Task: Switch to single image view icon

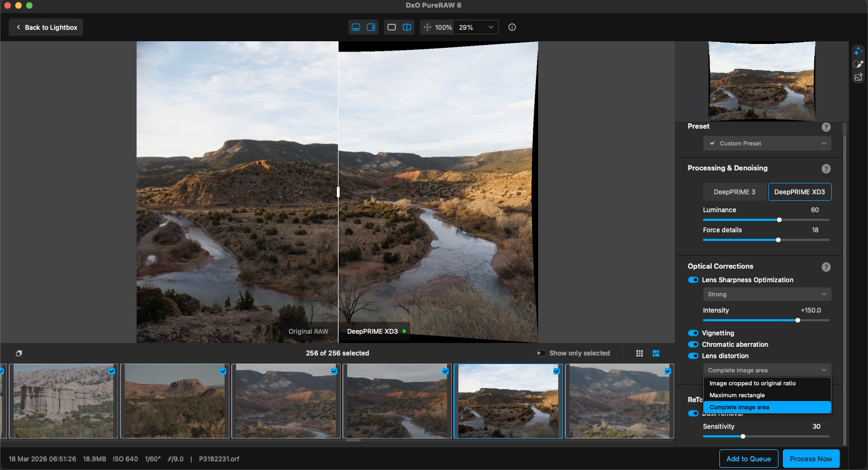Action: [392, 27]
